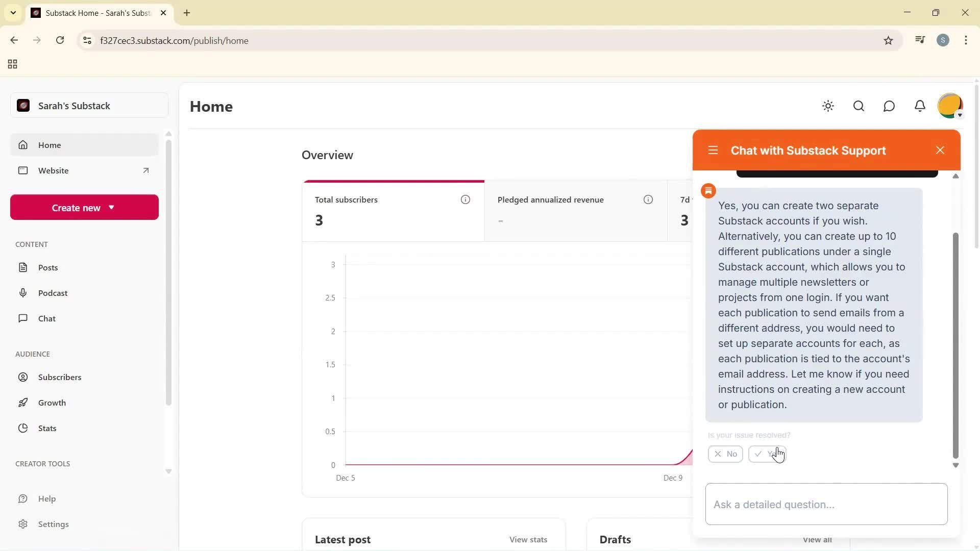
Task: Open the inbox speech-bubble icon at top
Action: click(889, 106)
